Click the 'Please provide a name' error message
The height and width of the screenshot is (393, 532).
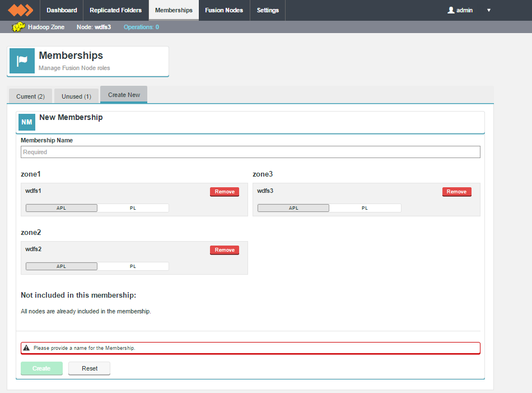pos(85,348)
